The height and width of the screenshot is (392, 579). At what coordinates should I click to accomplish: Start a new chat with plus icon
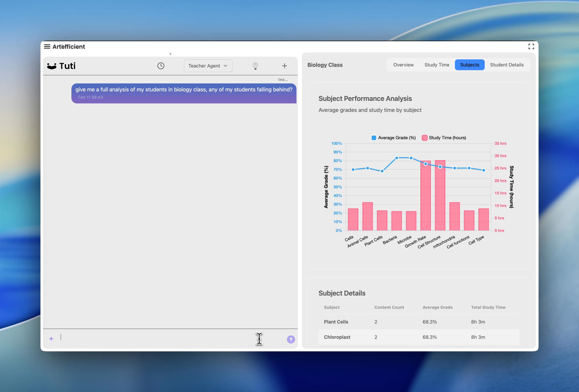[x=285, y=66]
